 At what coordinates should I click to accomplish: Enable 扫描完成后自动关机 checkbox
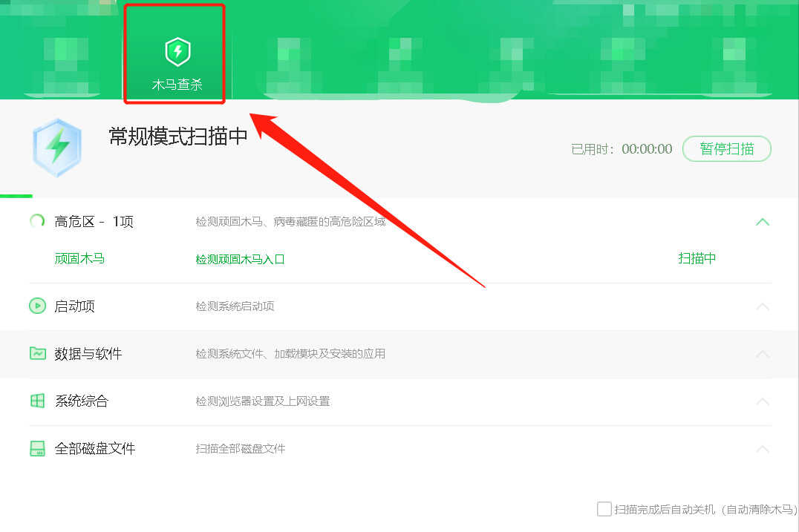pyautogui.click(x=604, y=508)
